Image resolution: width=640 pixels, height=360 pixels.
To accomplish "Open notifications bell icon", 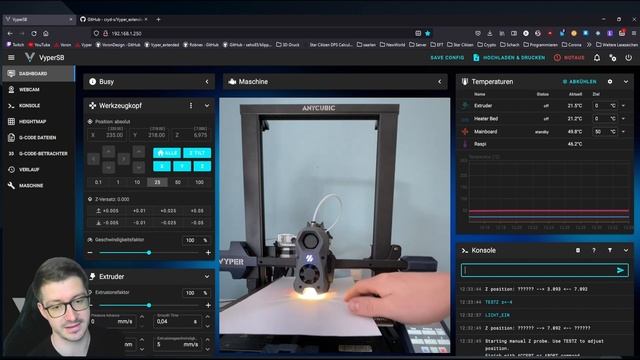I will click(x=597, y=58).
